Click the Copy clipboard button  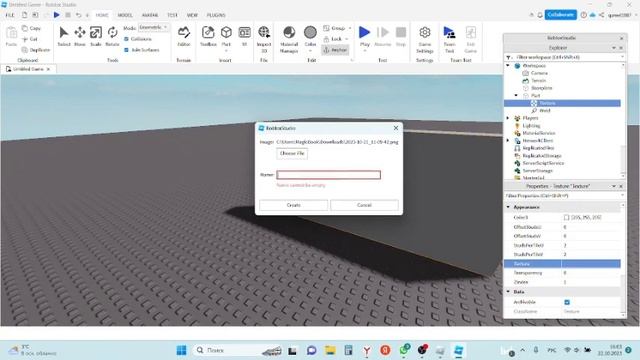click(31, 28)
